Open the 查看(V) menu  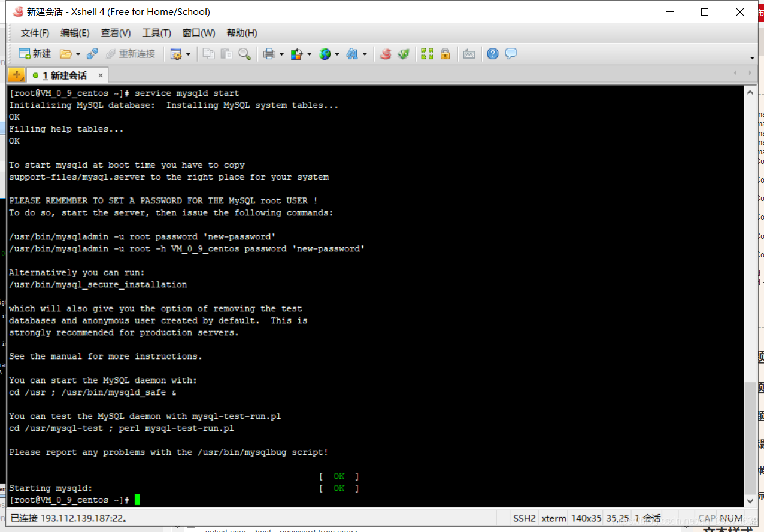click(x=116, y=33)
